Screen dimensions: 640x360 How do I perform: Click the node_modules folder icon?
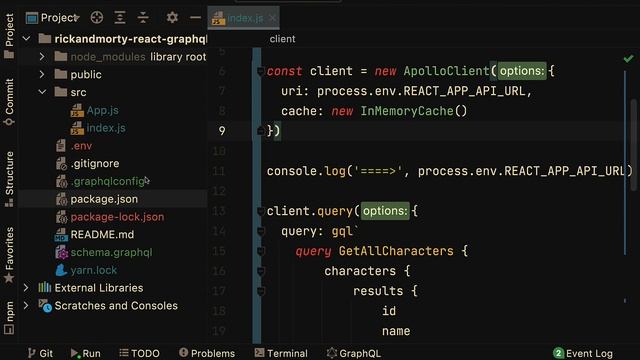[x=61, y=56]
